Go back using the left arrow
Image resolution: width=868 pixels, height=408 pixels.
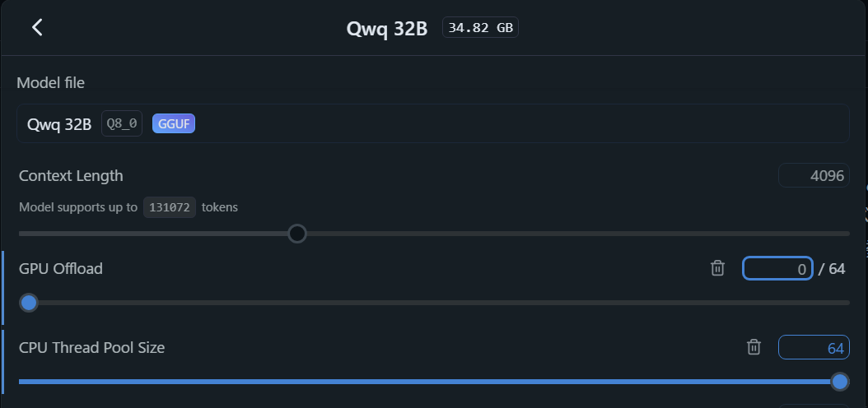click(37, 27)
